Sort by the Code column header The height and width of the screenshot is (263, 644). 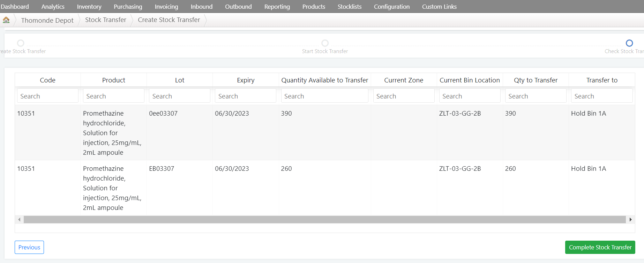click(48, 80)
